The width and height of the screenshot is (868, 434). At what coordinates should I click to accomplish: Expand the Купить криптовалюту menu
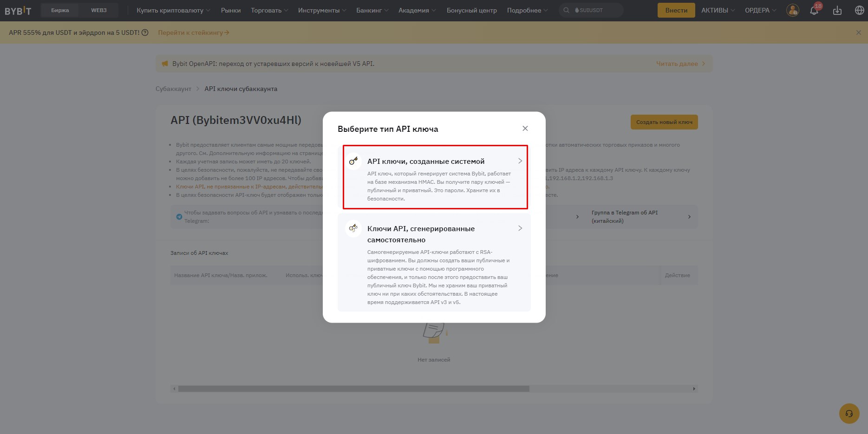point(173,10)
